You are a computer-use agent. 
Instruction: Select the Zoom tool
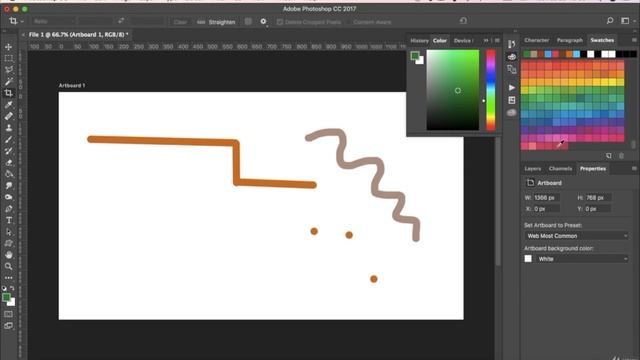point(9,266)
